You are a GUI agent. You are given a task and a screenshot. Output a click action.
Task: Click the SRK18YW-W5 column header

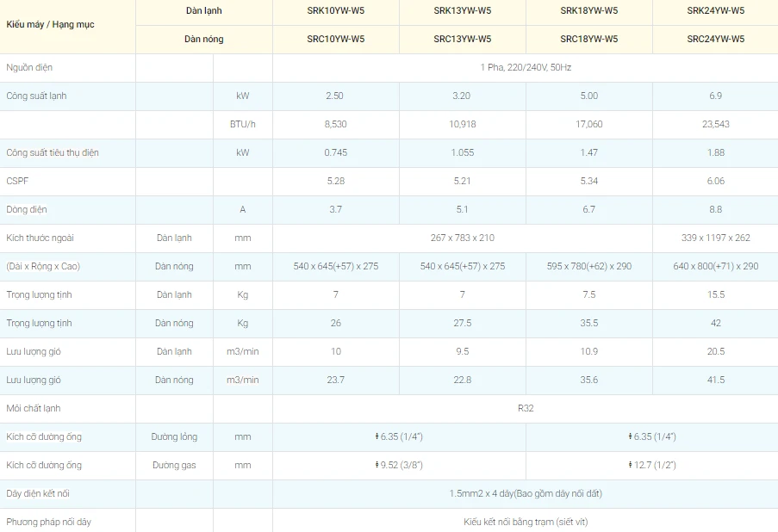[588, 11]
